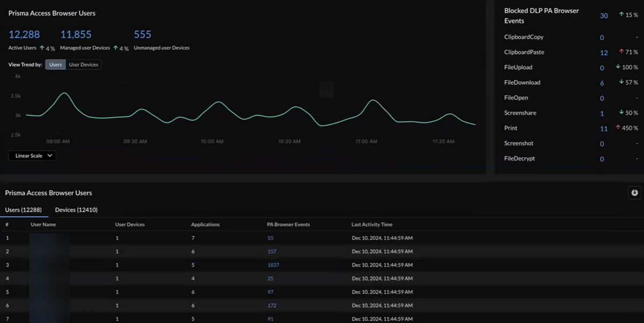This screenshot has height=323, width=644.
Task: Click the trend line peak near 09:00 AM
Action: [x=64, y=93]
